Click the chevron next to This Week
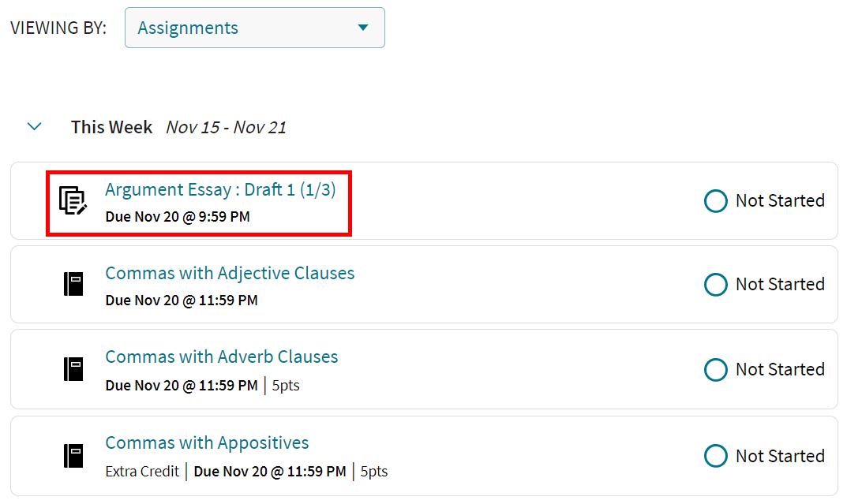The image size is (847, 504). pyautogui.click(x=34, y=126)
